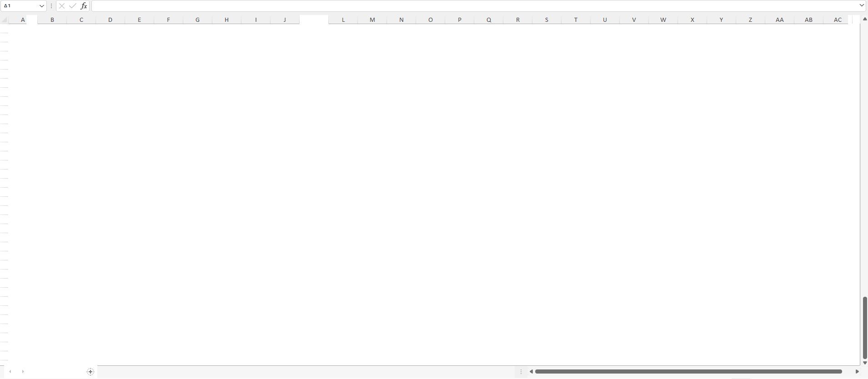This screenshot has width=868, height=379.
Task: Click the vertical scrollbar thumb
Action: pyautogui.click(x=865, y=328)
